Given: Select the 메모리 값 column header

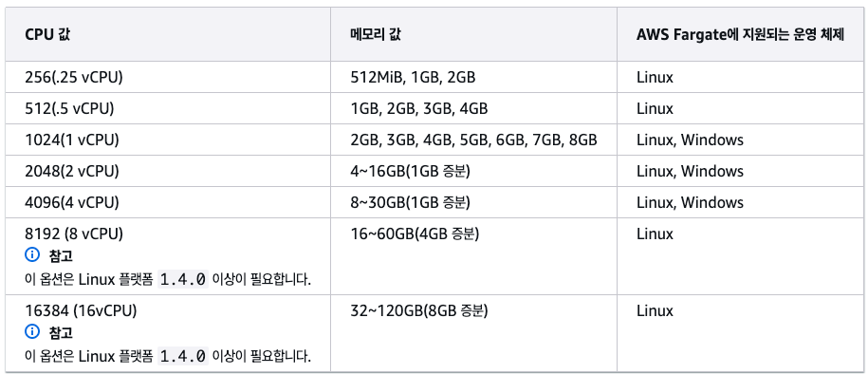Looking at the screenshot, I should click(474, 34).
